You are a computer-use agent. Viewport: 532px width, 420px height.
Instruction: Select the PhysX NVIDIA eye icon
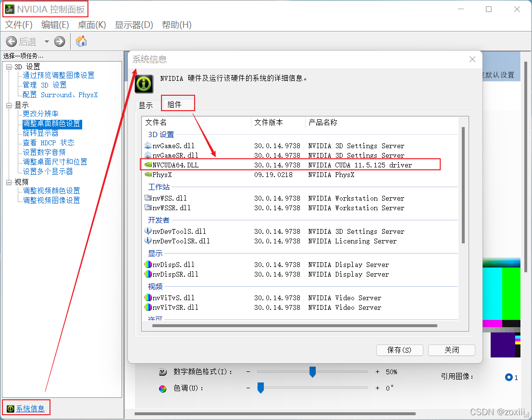click(148, 175)
